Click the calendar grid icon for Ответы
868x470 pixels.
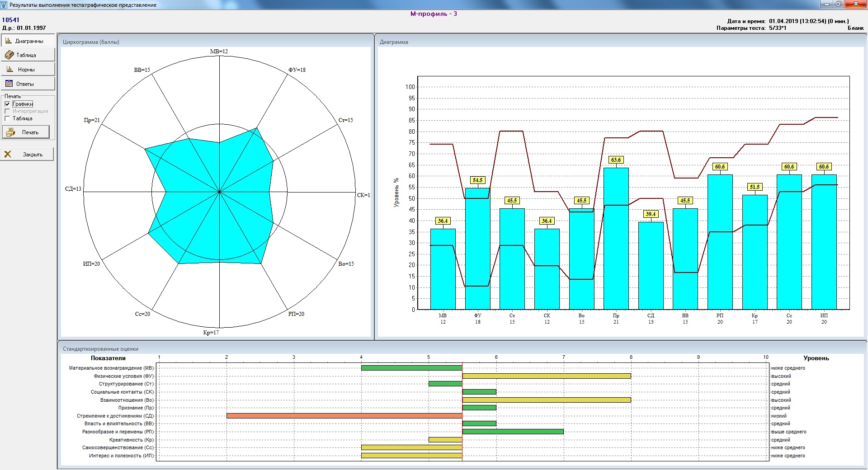[x=9, y=84]
